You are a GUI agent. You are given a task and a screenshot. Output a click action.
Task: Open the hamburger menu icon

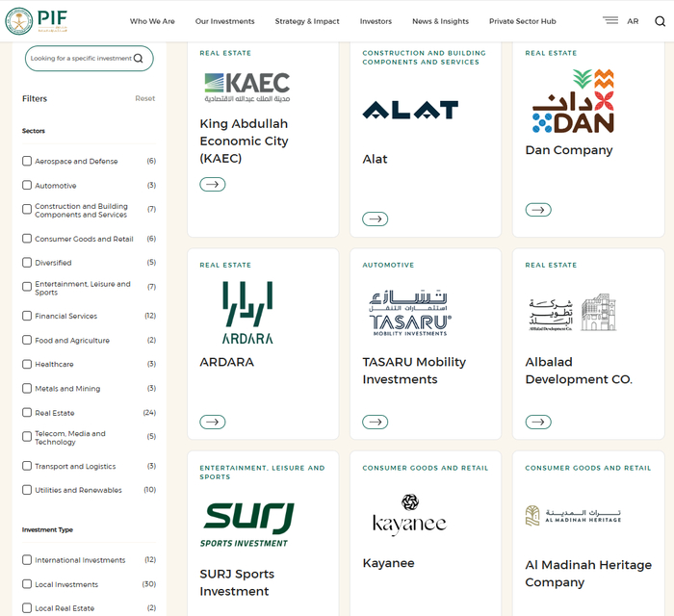[609, 20]
